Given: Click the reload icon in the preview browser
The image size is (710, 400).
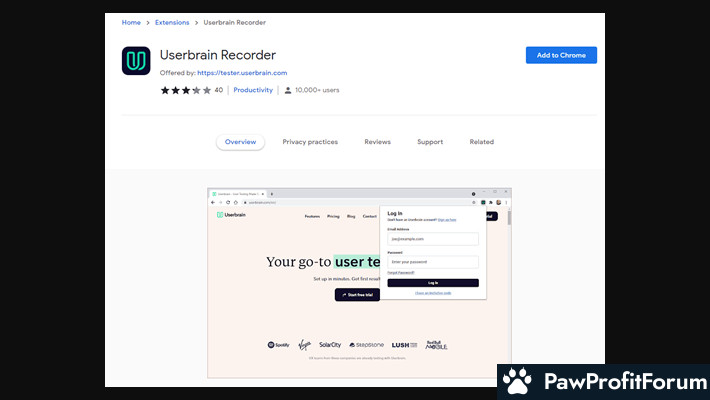Looking at the screenshot, I should 227,202.
